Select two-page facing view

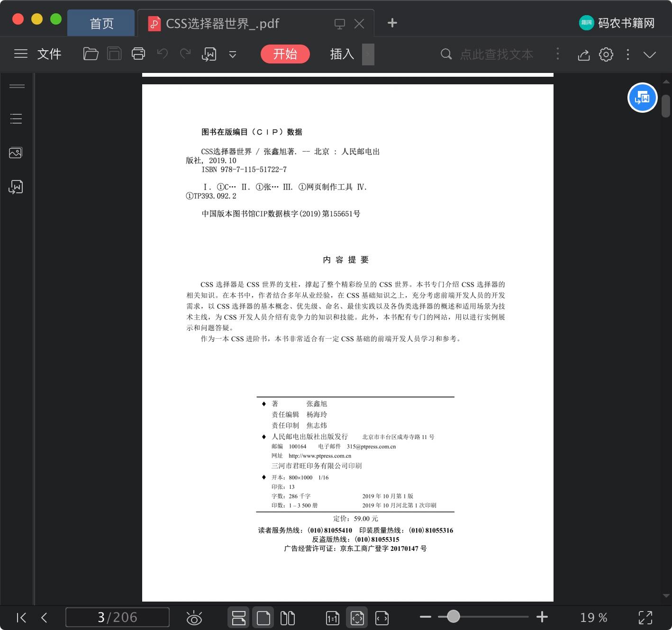[288, 617]
